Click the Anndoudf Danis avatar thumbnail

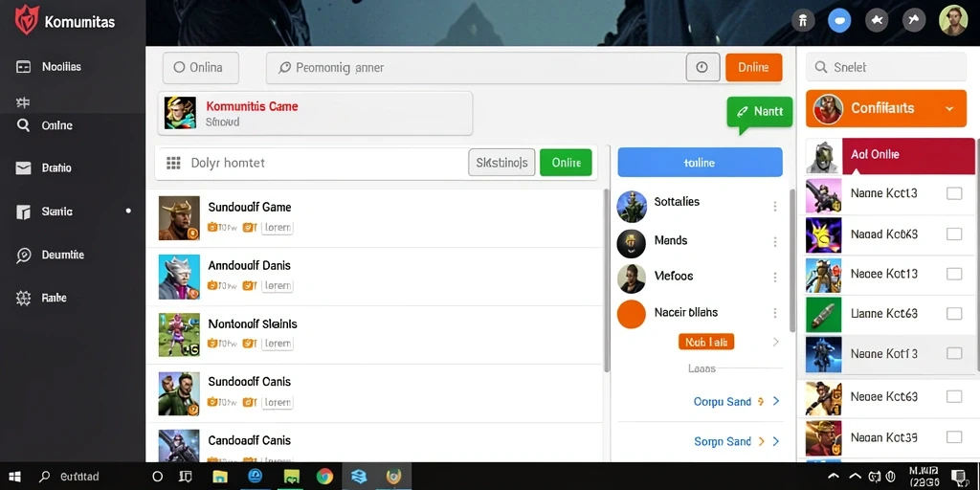pos(179,277)
